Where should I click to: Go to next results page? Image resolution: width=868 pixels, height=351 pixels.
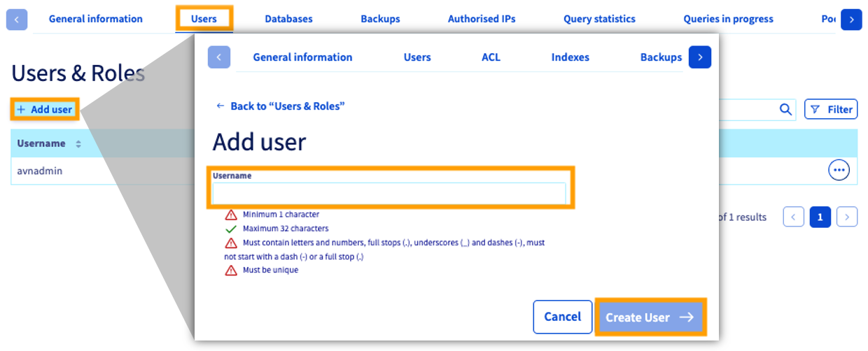(847, 217)
